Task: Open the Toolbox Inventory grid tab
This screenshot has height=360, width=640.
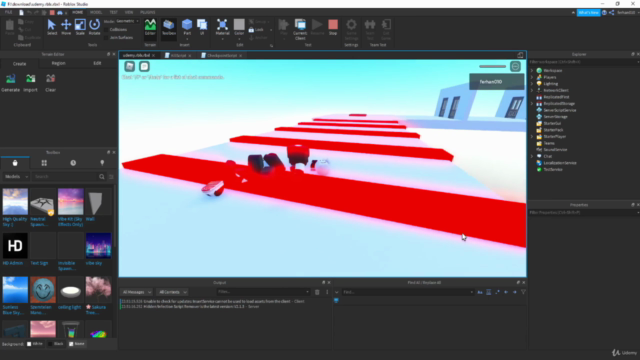Action: [x=44, y=163]
